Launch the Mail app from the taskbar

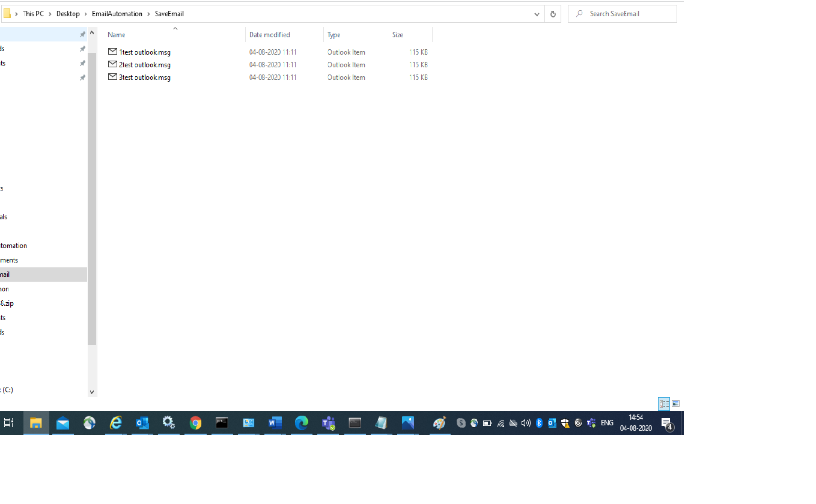[62, 423]
